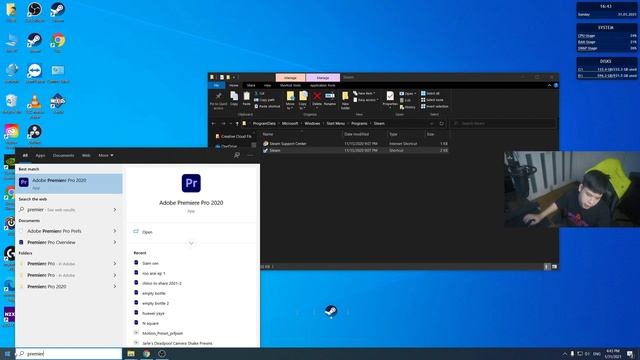Switch to the Documents search filter tab
640x360 pixels.
[x=63, y=156]
